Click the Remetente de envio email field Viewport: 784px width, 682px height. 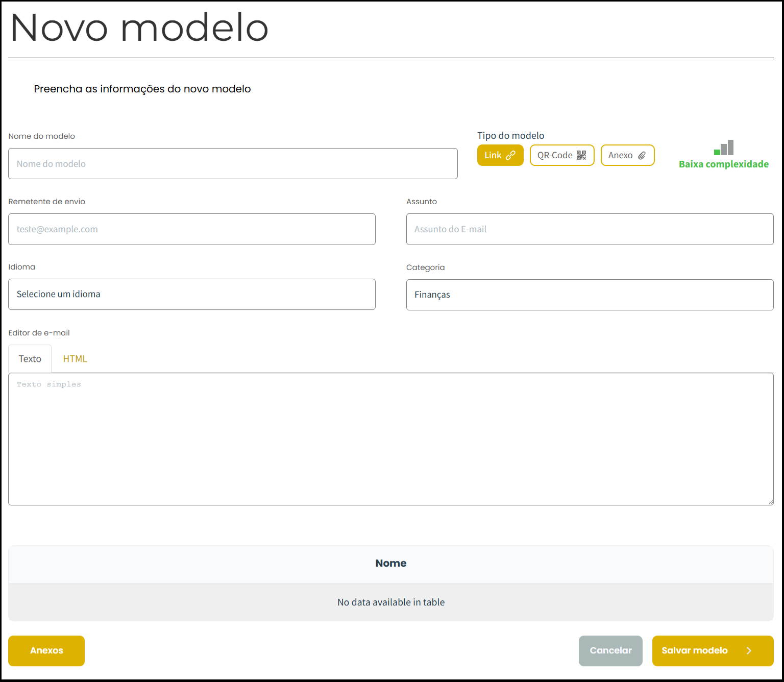point(191,229)
